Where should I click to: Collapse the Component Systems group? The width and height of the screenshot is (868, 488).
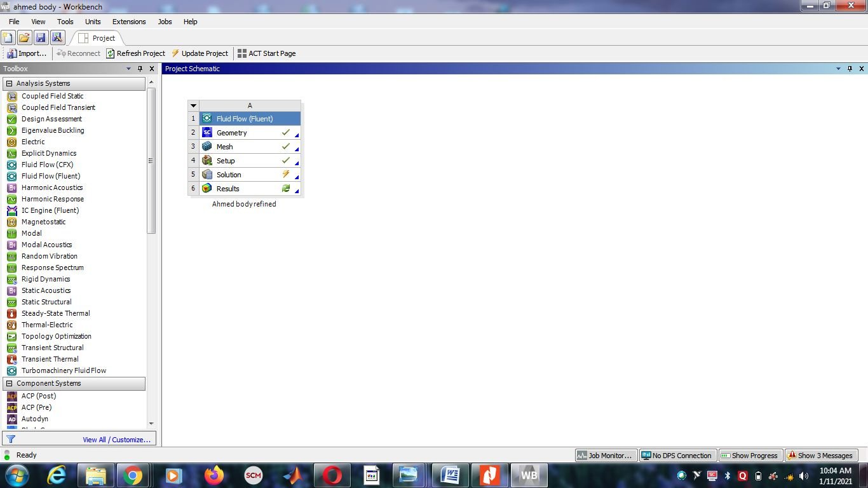pos(9,383)
